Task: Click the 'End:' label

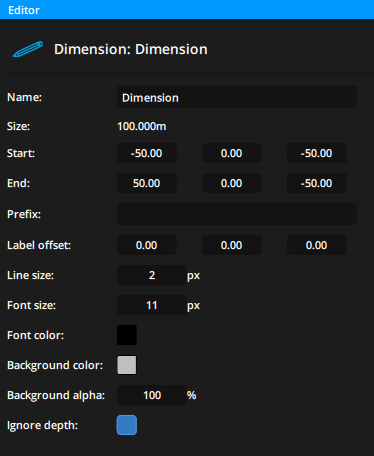Action: 18,183
